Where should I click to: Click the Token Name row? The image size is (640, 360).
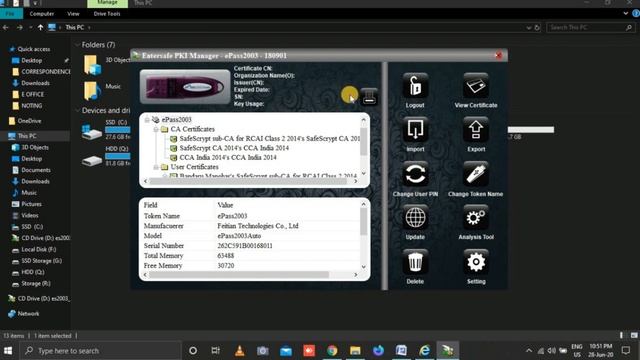tap(251, 216)
